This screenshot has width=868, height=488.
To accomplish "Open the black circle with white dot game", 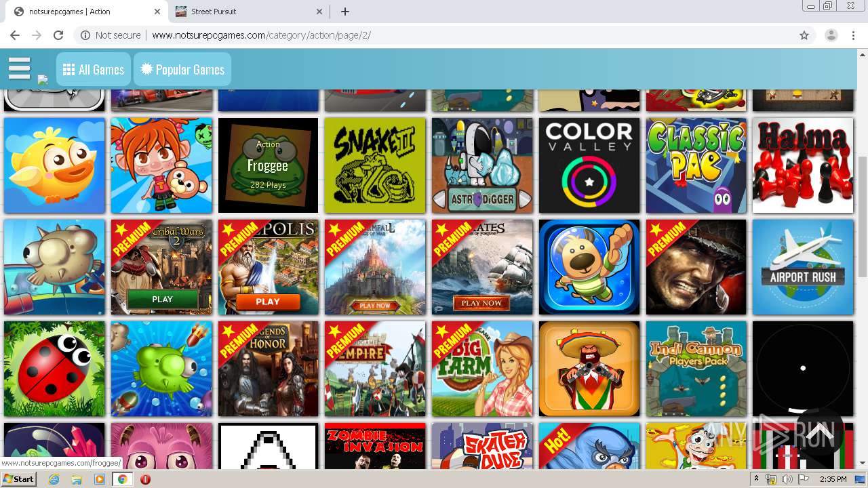I will tap(803, 369).
